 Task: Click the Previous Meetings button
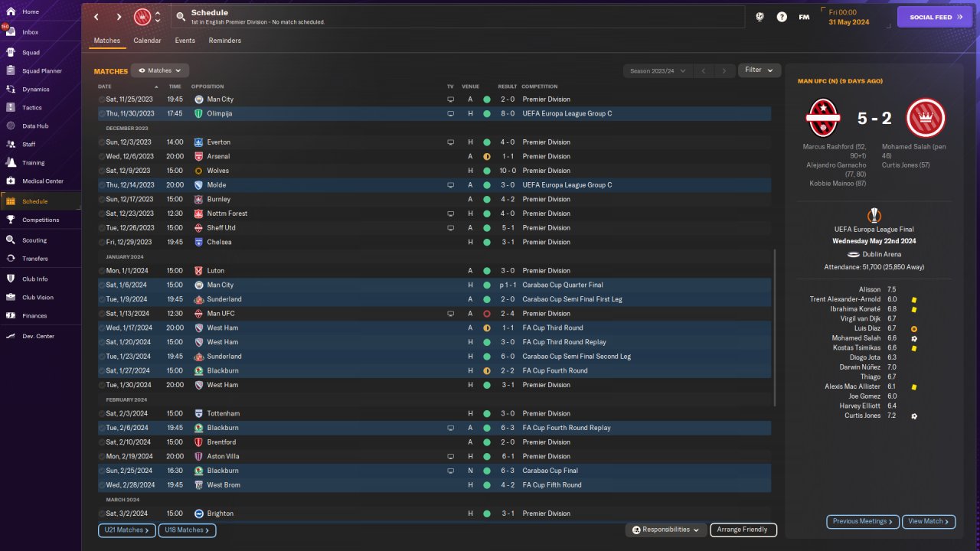[x=863, y=521]
